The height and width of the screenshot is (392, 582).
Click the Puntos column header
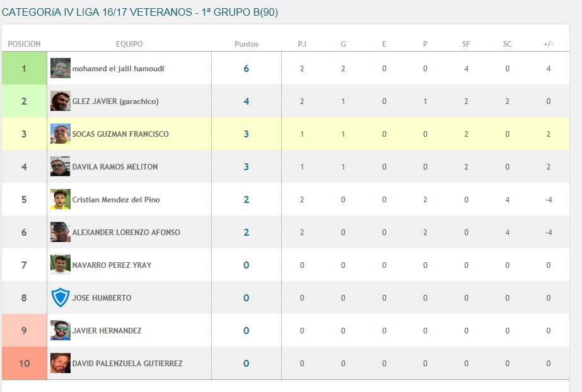[x=247, y=43]
